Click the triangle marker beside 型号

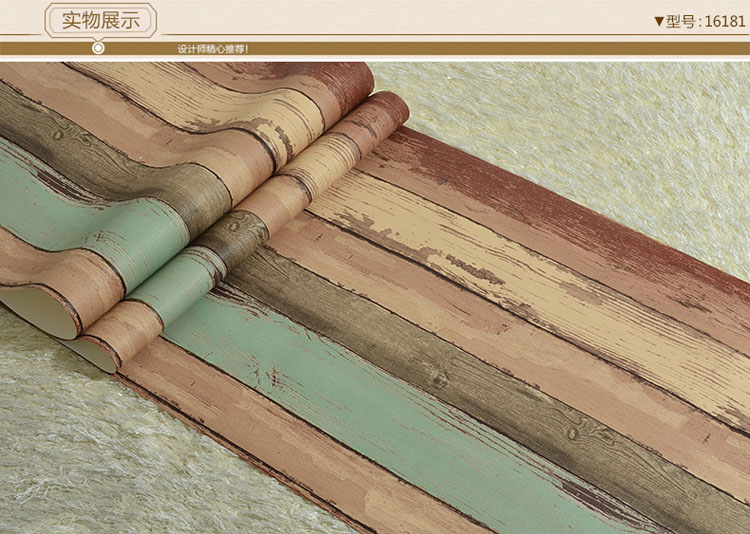[x=660, y=22]
